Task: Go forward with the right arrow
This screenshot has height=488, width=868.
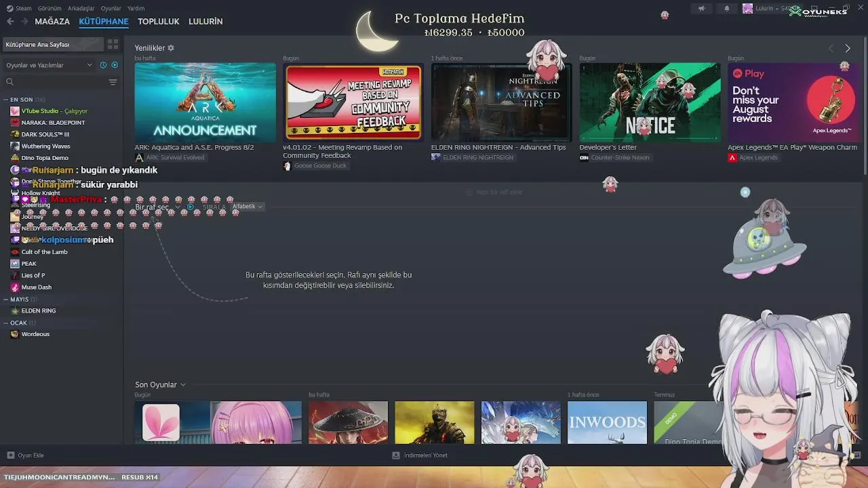Action: pyautogui.click(x=24, y=22)
